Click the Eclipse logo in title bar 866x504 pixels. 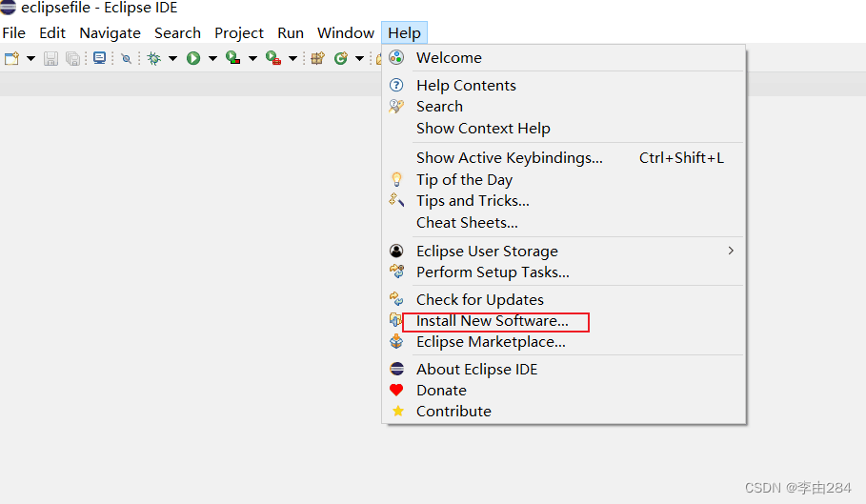pos(8,8)
